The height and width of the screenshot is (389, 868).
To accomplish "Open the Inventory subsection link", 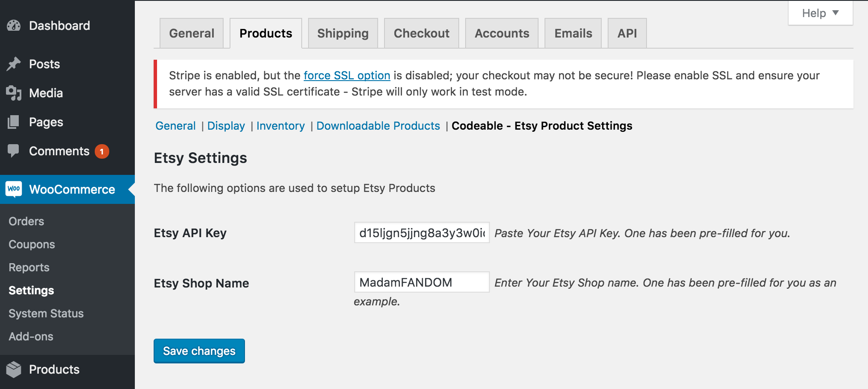I will [280, 126].
